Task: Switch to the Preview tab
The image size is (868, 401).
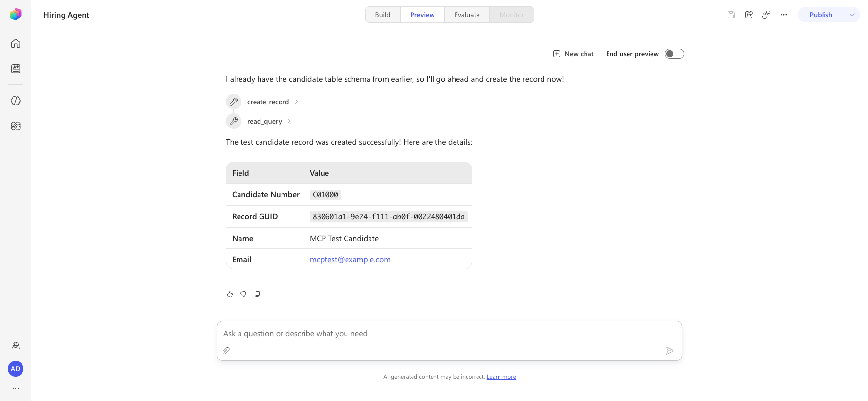Action: [422, 15]
